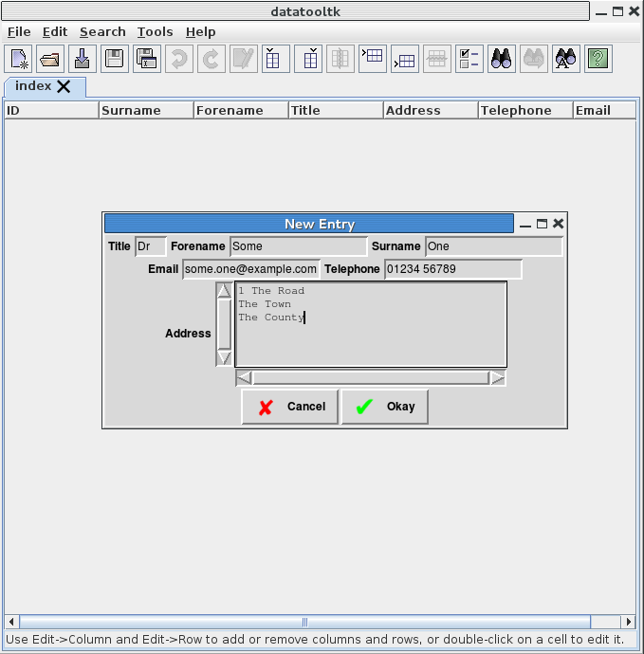Open the Search menu
This screenshot has width=644, height=654.
[x=102, y=31]
